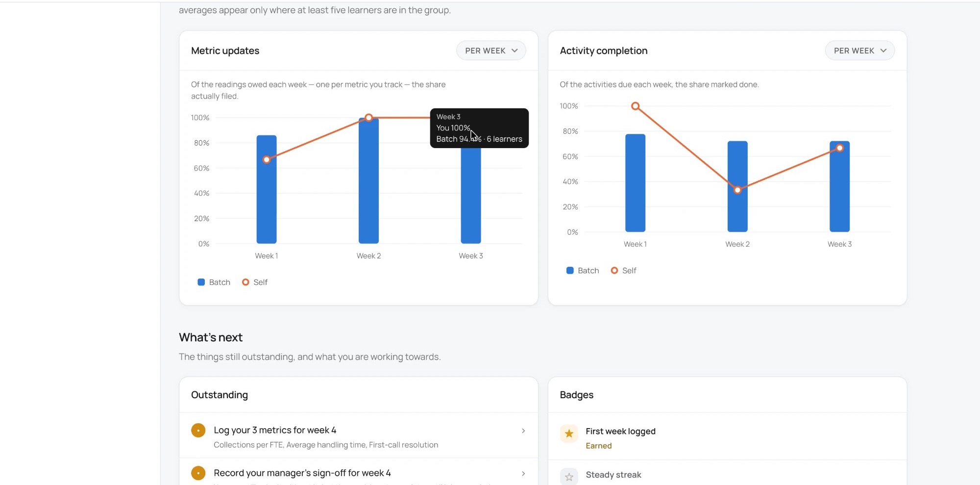Click the grey star Steady streak badge icon
980x485 pixels.
pos(569,477)
